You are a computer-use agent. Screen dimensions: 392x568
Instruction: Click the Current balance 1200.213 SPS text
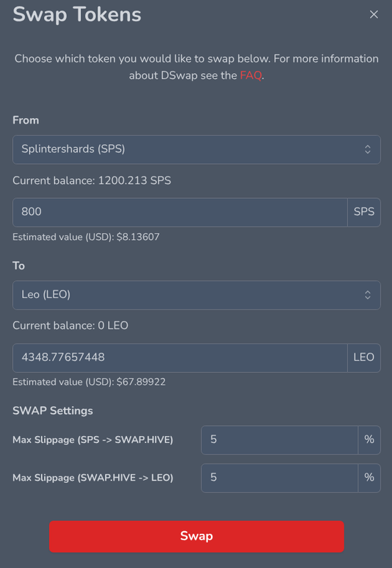coord(92,180)
